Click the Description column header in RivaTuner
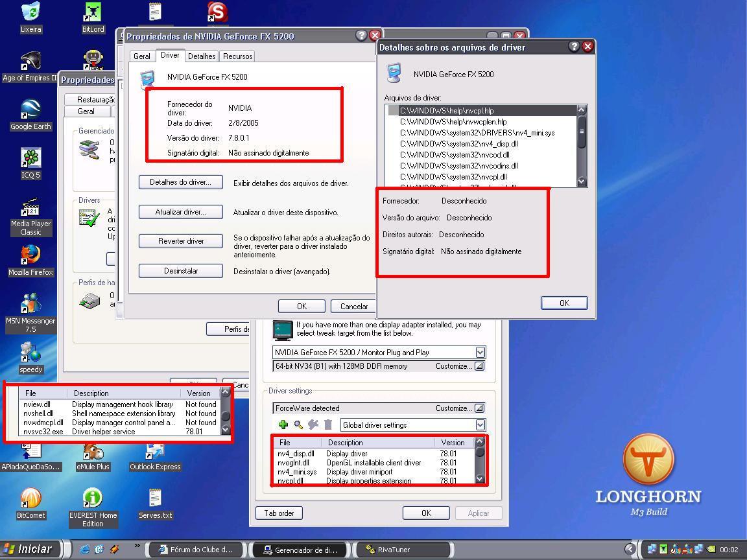 (x=379, y=443)
